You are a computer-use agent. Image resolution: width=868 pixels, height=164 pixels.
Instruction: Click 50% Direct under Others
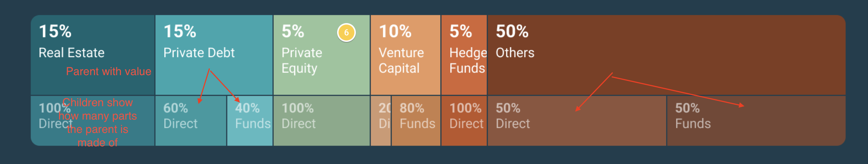click(577, 121)
